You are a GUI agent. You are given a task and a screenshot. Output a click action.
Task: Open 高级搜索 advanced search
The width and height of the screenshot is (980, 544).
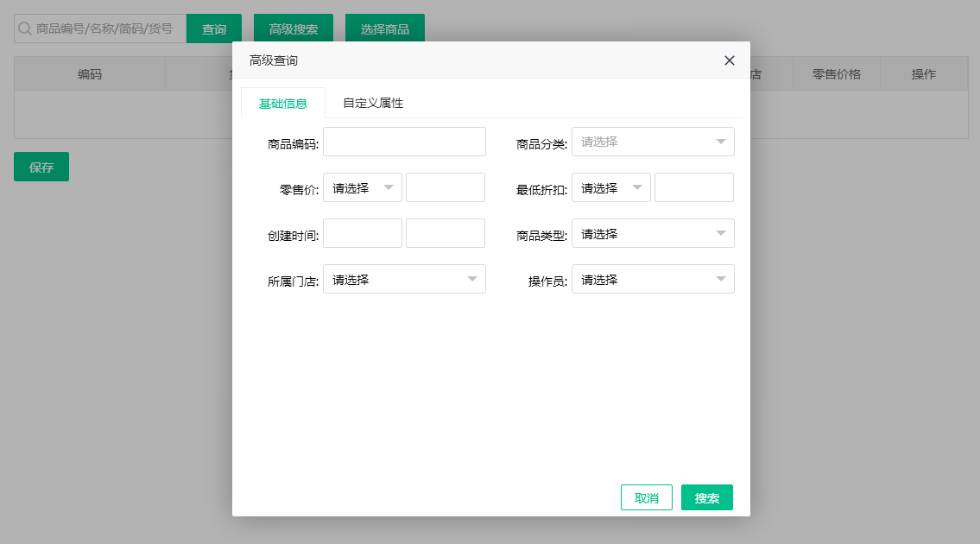click(292, 28)
